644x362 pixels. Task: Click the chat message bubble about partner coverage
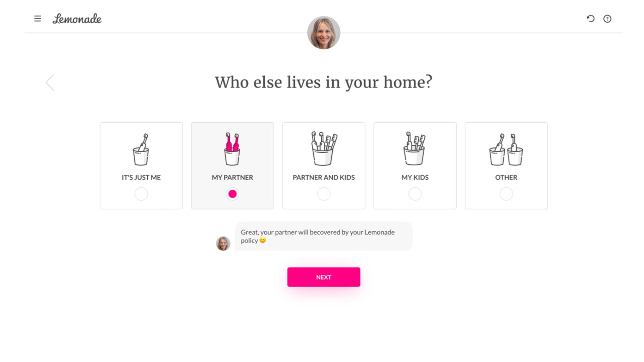324,236
